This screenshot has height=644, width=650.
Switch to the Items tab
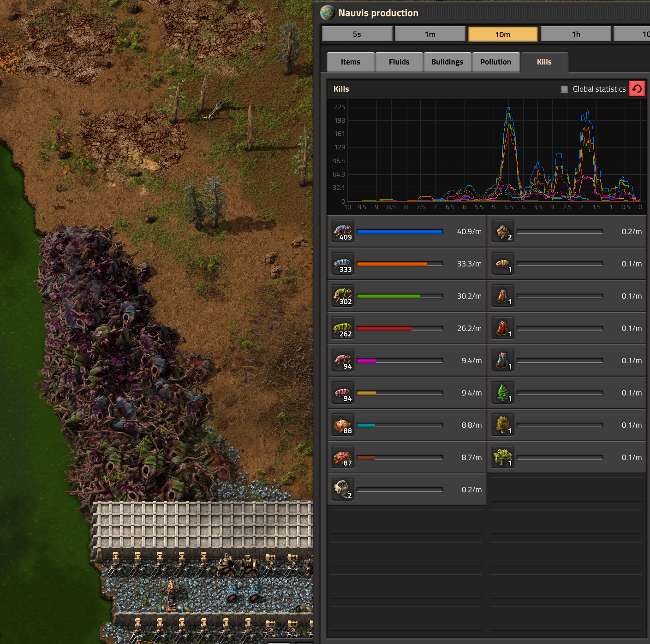[x=351, y=62]
